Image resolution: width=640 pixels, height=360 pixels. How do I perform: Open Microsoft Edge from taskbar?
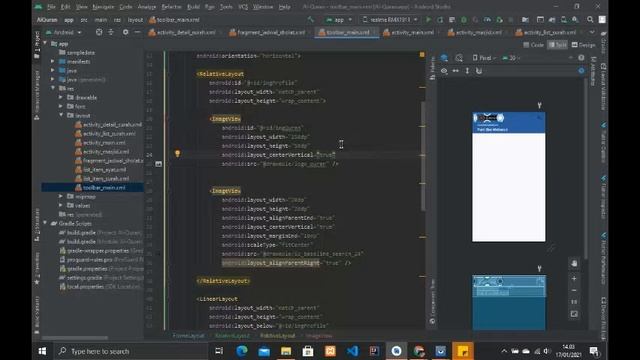[242, 351]
